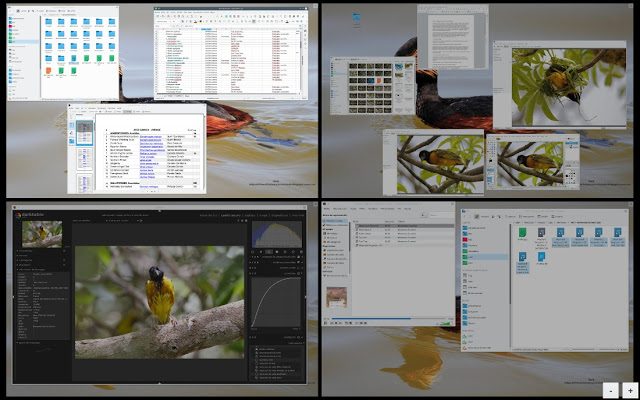Click the highlighted place in the bottom-right file manager sidebar
Image resolution: width=640 pixels, height=400 pixels.
coord(484,257)
